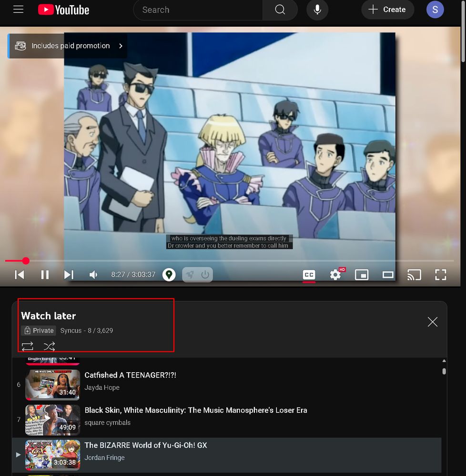Viewport: 466px width, 476px height.
Task: Click the magnifying glass search button
Action: point(280,10)
